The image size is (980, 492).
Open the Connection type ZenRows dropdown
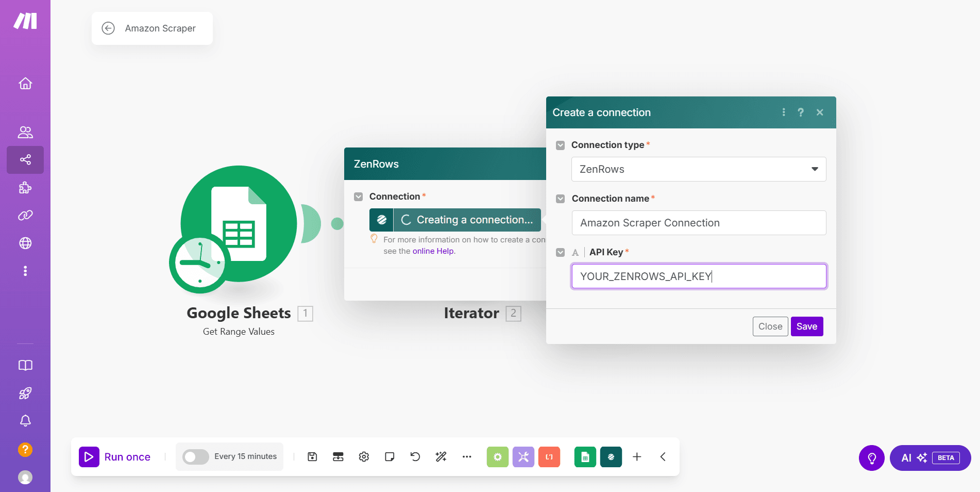[699, 169]
